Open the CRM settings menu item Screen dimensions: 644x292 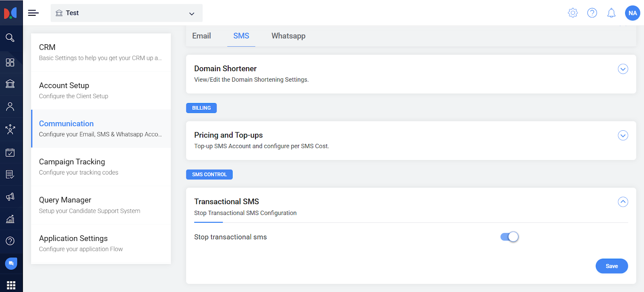coord(101,52)
